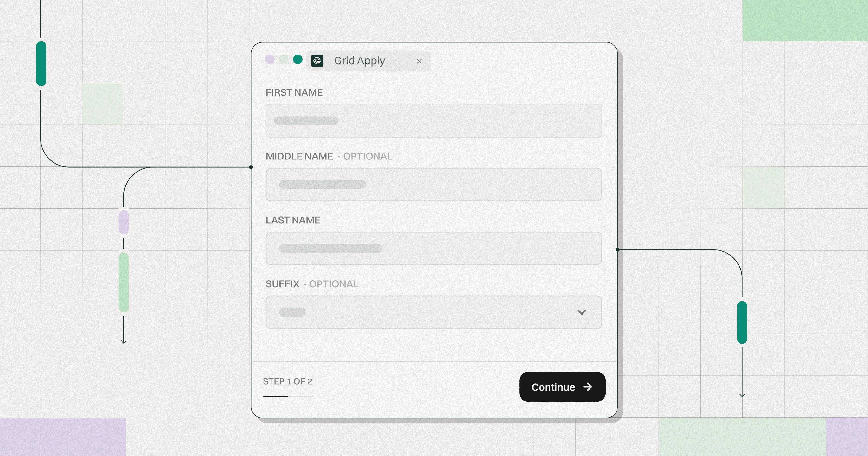The width and height of the screenshot is (868, 456).
Task: Close the Grid Apply tab
Action: 419,61
